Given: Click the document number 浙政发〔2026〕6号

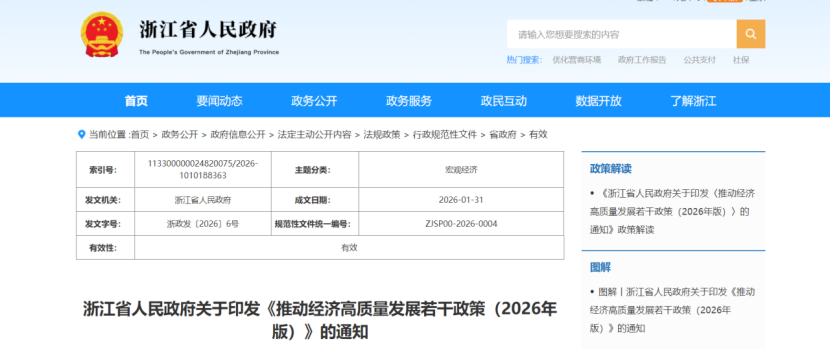Looking at the screenshot, I should pyautogui.click(x=203, y=224).
